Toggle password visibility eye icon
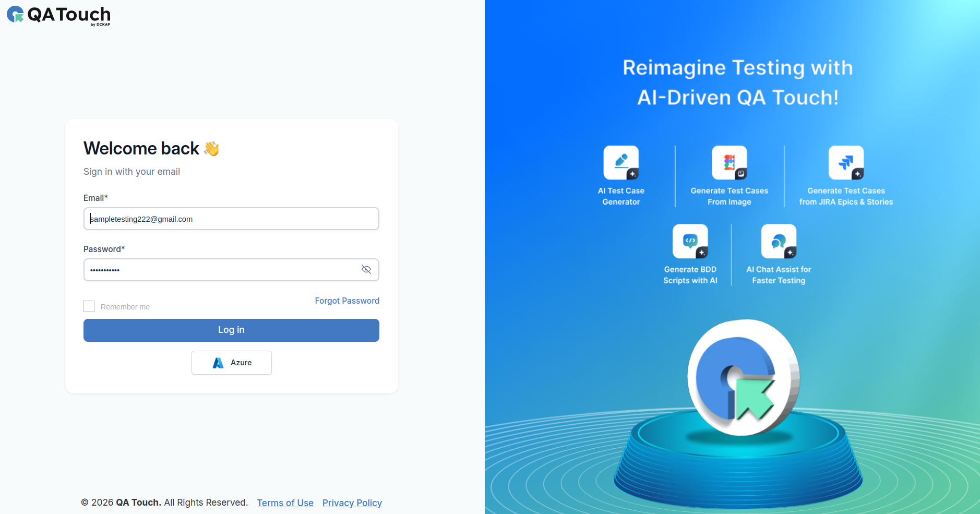 pos(366,269)
